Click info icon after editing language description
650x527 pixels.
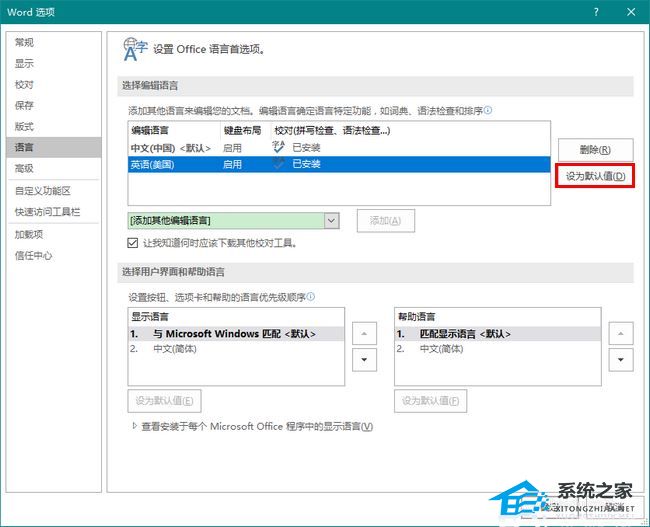(488, 110)
